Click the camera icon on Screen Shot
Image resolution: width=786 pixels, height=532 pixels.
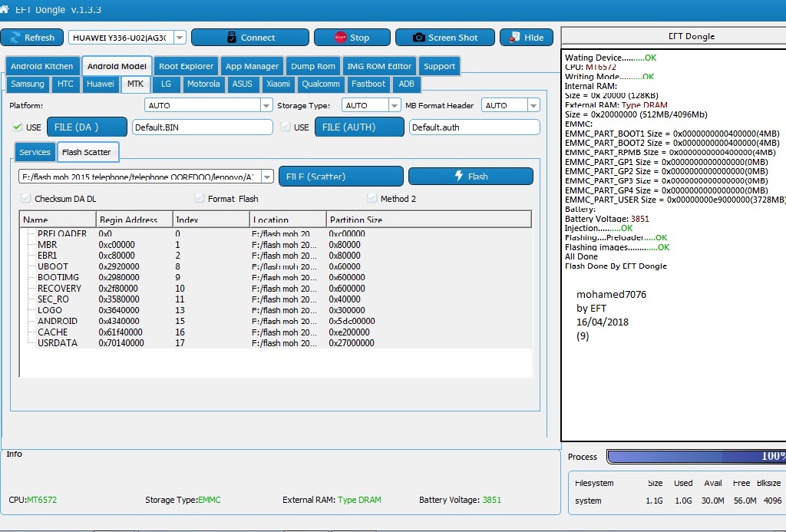click(418, 38)
